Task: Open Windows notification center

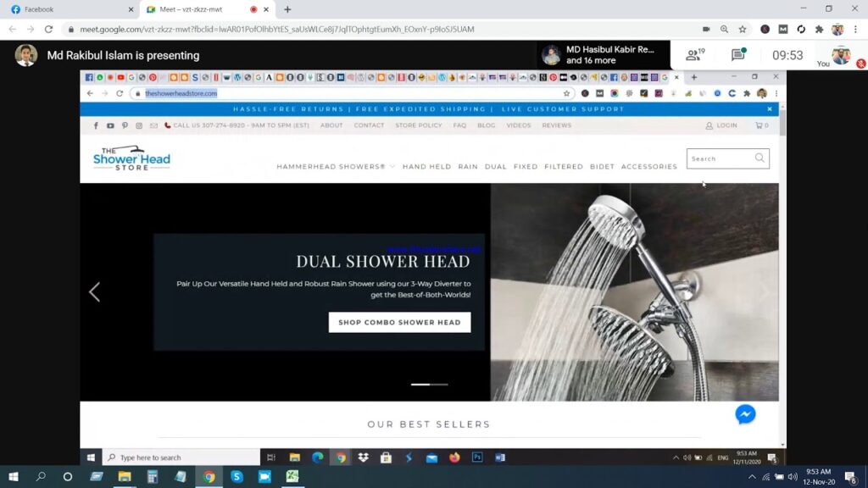Action: 851,477
